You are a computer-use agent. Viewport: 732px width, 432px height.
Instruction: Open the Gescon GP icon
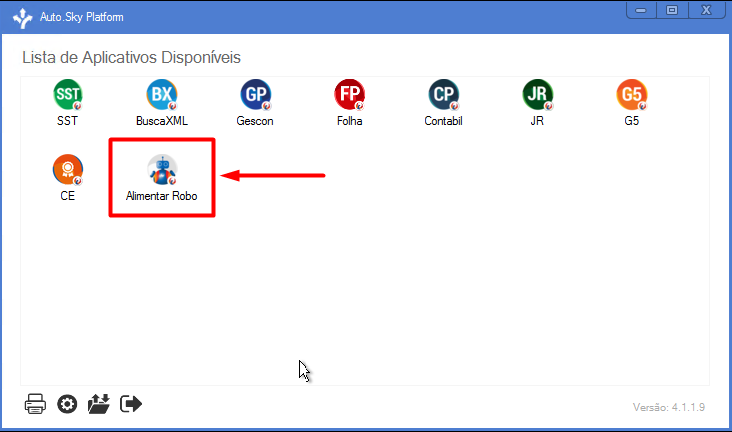tap(256, 94)
